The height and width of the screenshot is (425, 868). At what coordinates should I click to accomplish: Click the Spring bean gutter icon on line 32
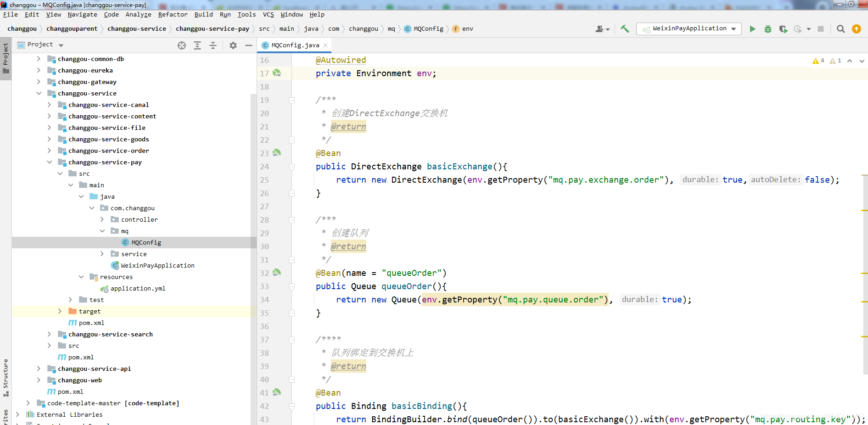point(277,273)
